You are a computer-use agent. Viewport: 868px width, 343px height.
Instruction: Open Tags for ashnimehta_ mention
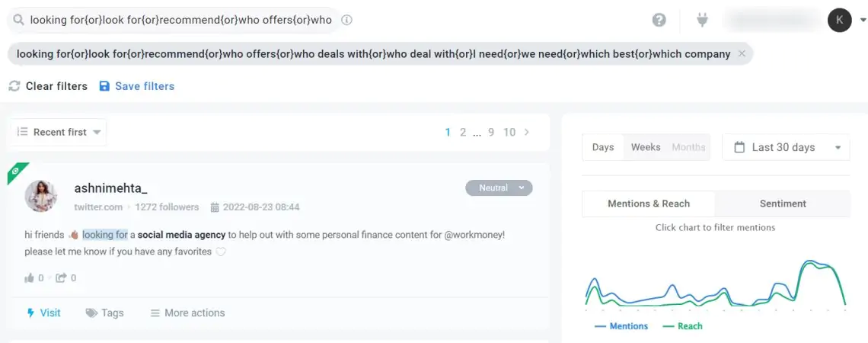point(104,313)
